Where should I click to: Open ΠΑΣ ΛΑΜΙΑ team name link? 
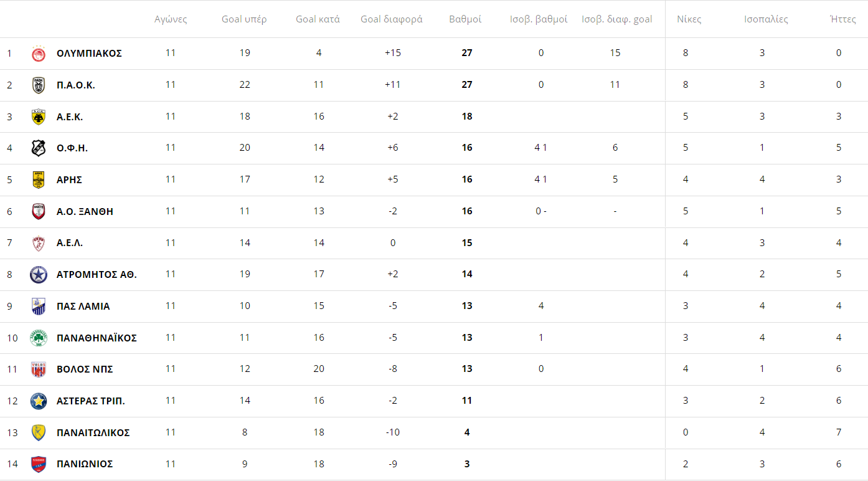83,307
